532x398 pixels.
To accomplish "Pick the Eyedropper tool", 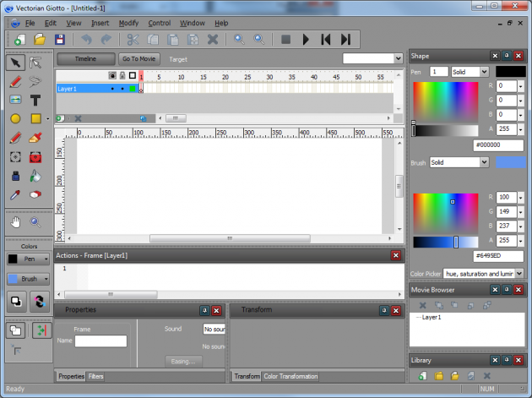I will coord(15,194).
